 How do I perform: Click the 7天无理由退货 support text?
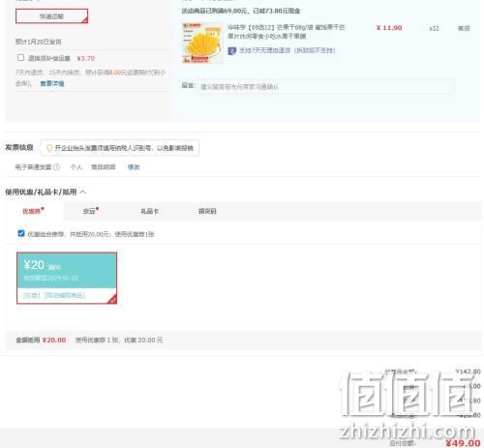tap(287, 50)
